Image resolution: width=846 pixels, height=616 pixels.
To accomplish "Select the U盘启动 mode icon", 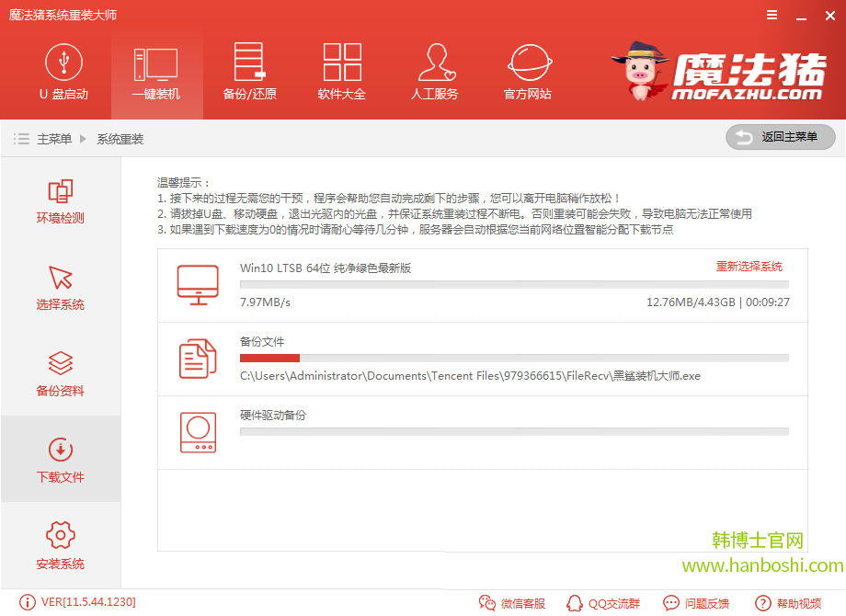I will pyautogui.click(x=62, y=64).
